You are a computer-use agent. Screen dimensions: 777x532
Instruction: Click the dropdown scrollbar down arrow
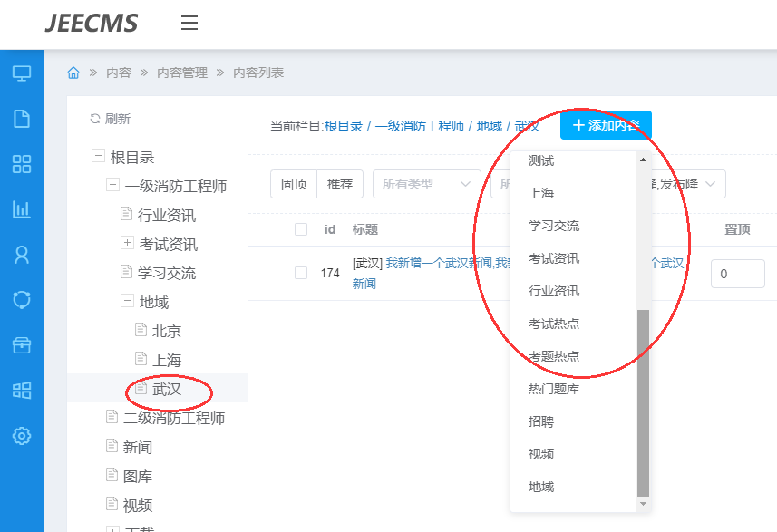(x=643, y=504)
